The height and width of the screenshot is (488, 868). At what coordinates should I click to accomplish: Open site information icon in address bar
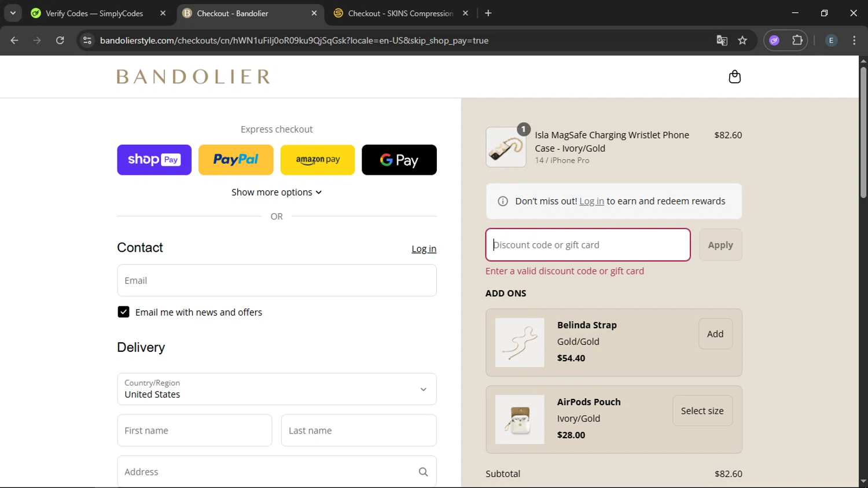click(87, 41)
